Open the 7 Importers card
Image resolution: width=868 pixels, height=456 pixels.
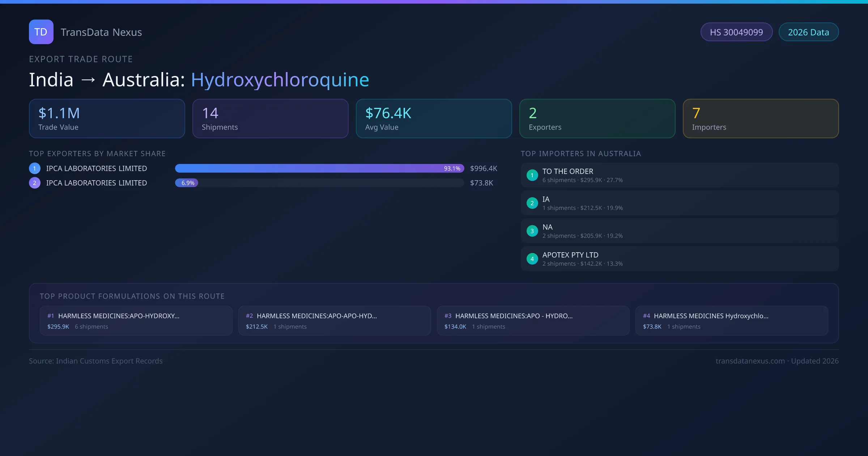[x=761, y=119]
